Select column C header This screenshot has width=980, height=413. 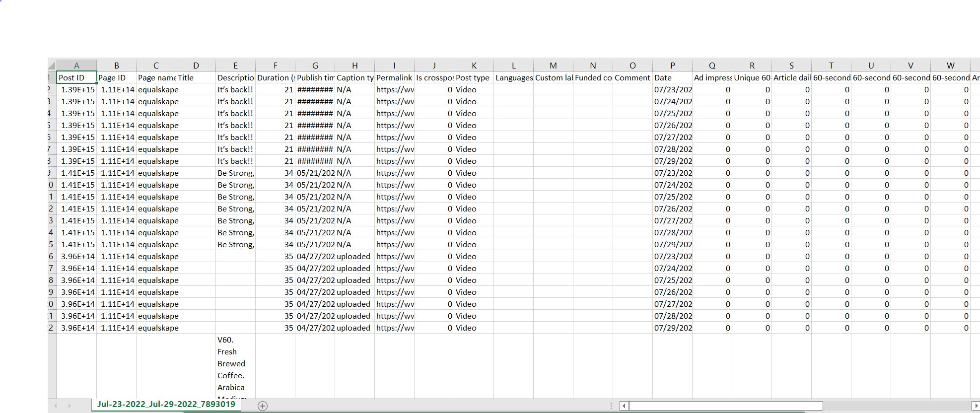coord(156,66)
